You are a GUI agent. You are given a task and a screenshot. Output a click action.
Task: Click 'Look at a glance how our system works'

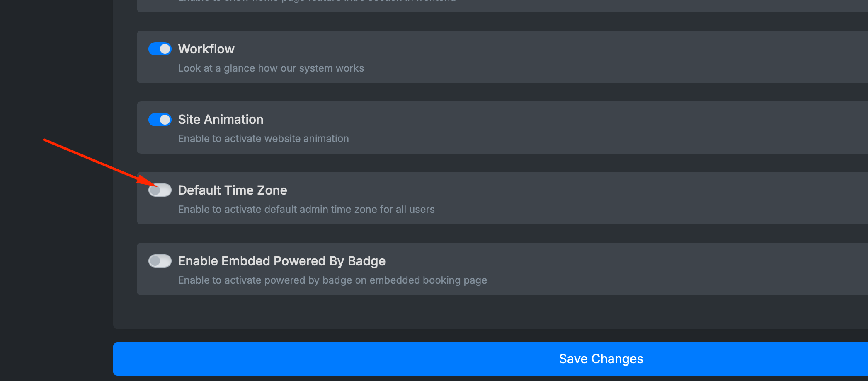(x=271, y=68)
